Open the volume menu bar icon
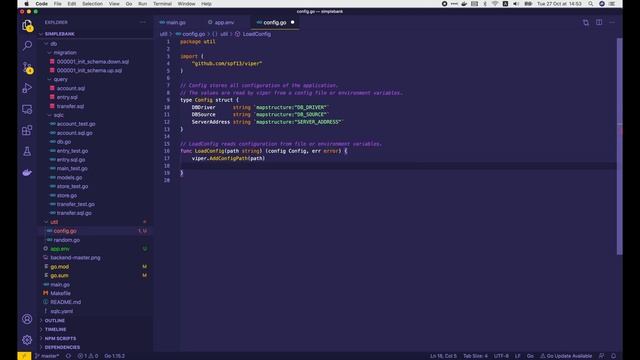640x360 pixels. (516, 4)
